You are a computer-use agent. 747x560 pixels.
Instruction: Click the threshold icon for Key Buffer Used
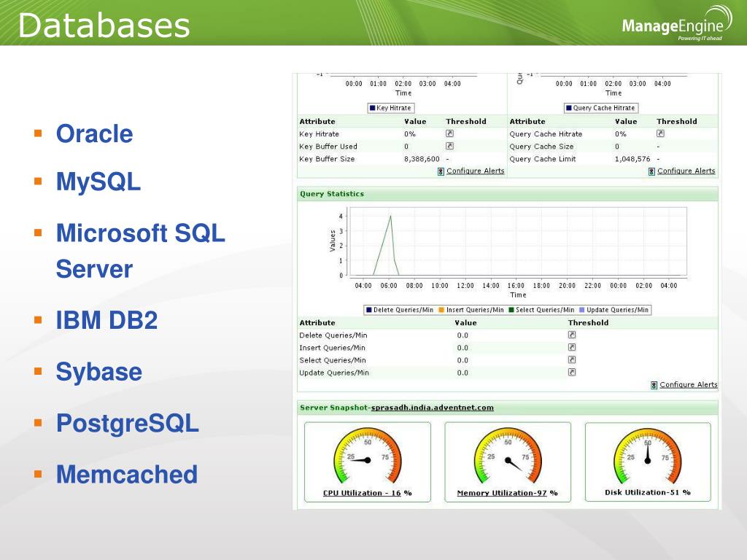point(449,146)
